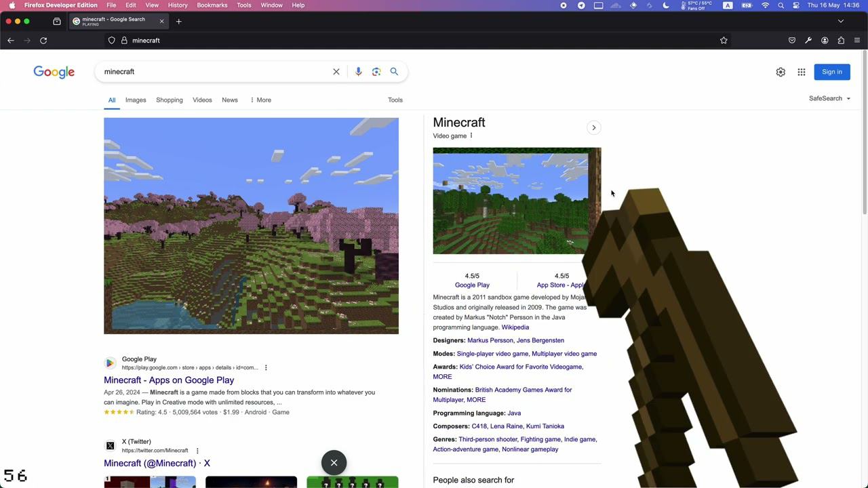The image size is (868, 488).
Task: Open the three-dot menu beside Video game
Action: (471, 136)
